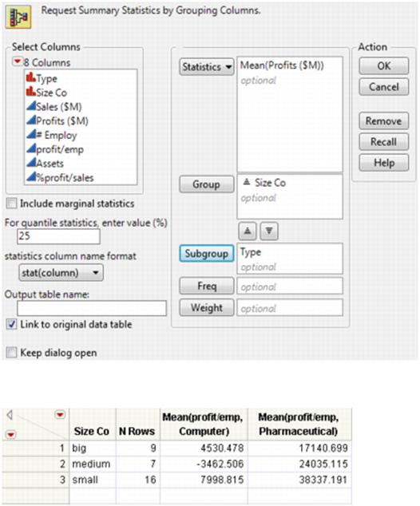420x506 pixels.
Task: Select the # Employ column
Action: 56,135
